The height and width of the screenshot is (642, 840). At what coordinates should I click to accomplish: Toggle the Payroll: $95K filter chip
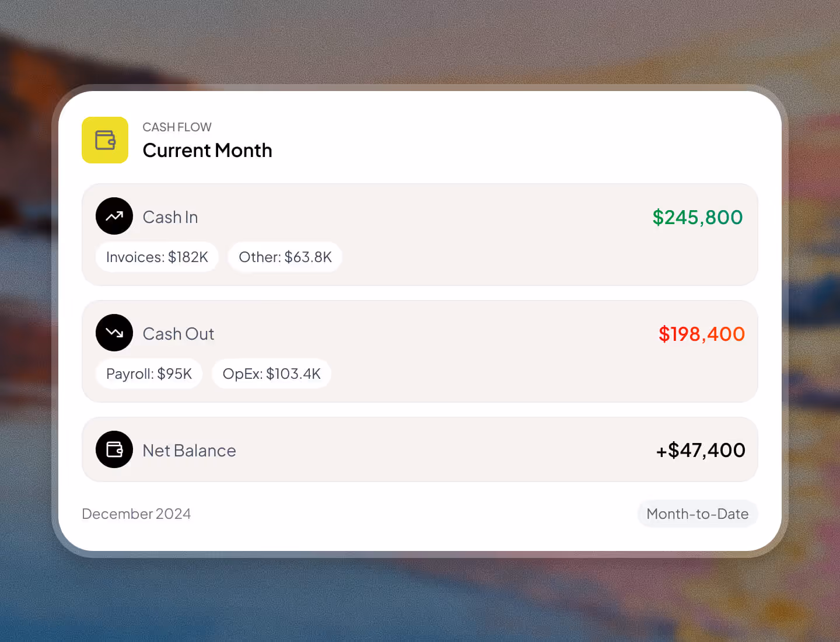tap(149, 374)
